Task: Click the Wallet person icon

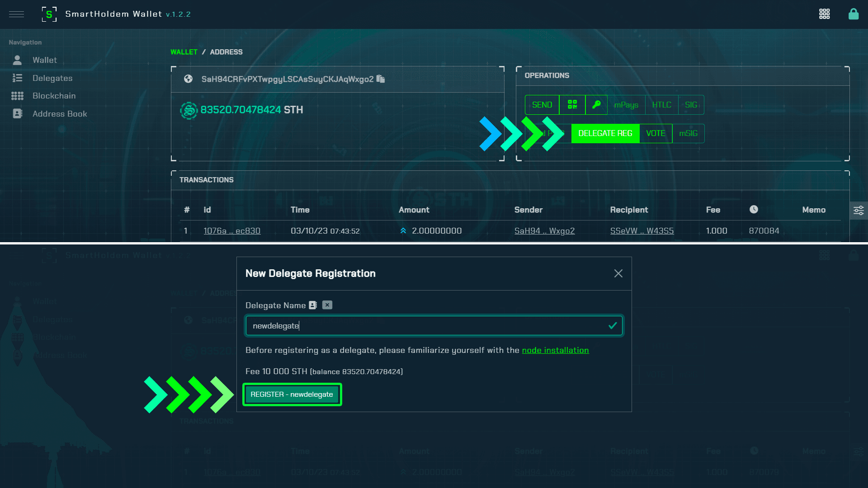Action: 17,60
